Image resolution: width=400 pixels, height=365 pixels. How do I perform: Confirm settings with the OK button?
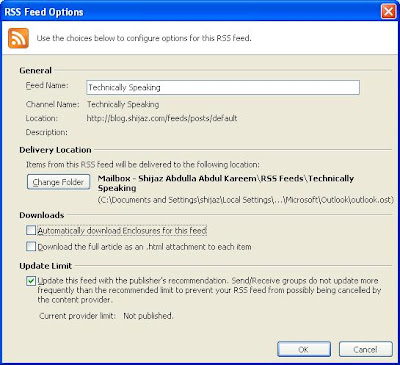[x=304, y=349]
